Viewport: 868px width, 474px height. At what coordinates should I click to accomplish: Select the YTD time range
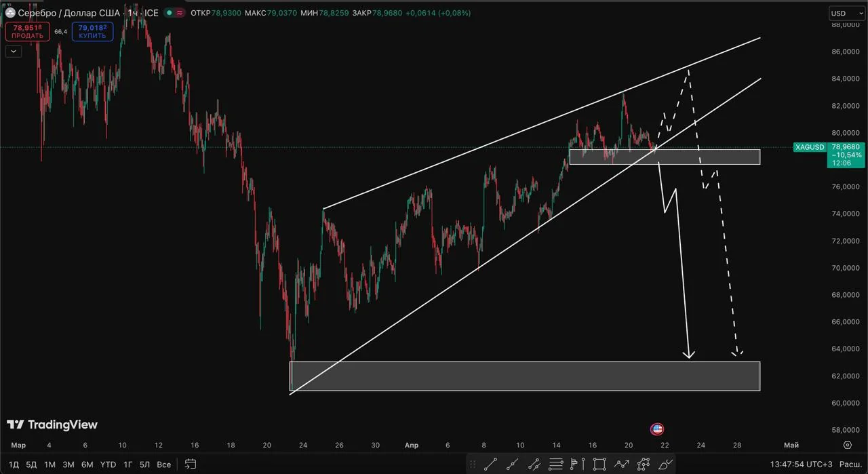[108, 465]
